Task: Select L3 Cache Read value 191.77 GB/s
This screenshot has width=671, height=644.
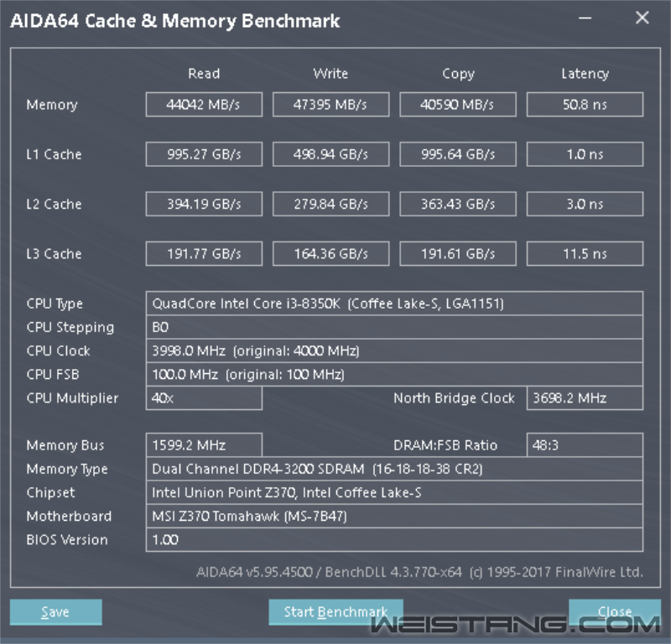Action: pos(204,254)
